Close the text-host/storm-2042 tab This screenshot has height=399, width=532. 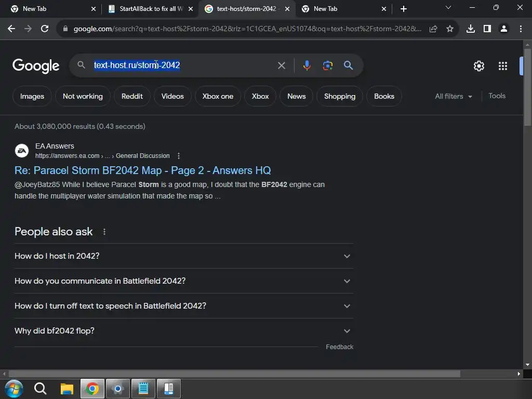point(287,9)
